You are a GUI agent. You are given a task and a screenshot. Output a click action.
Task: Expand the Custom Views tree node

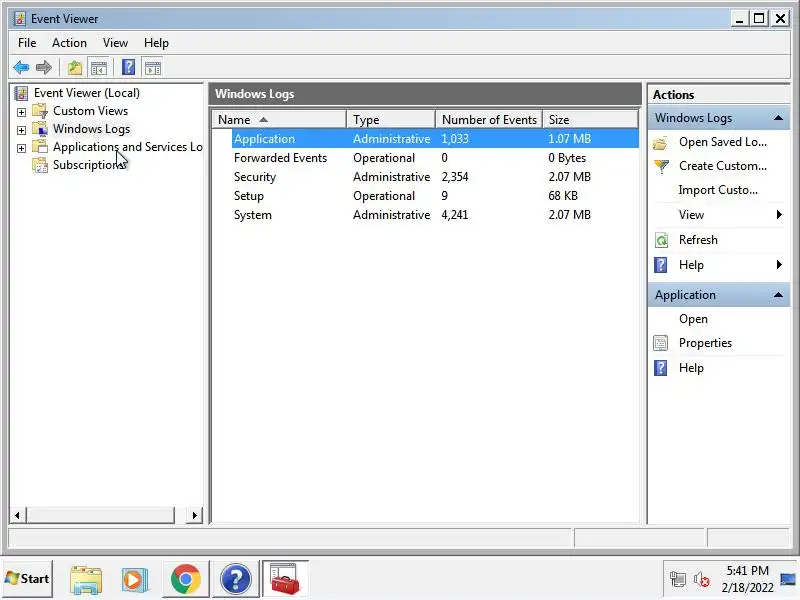[21, 112]
